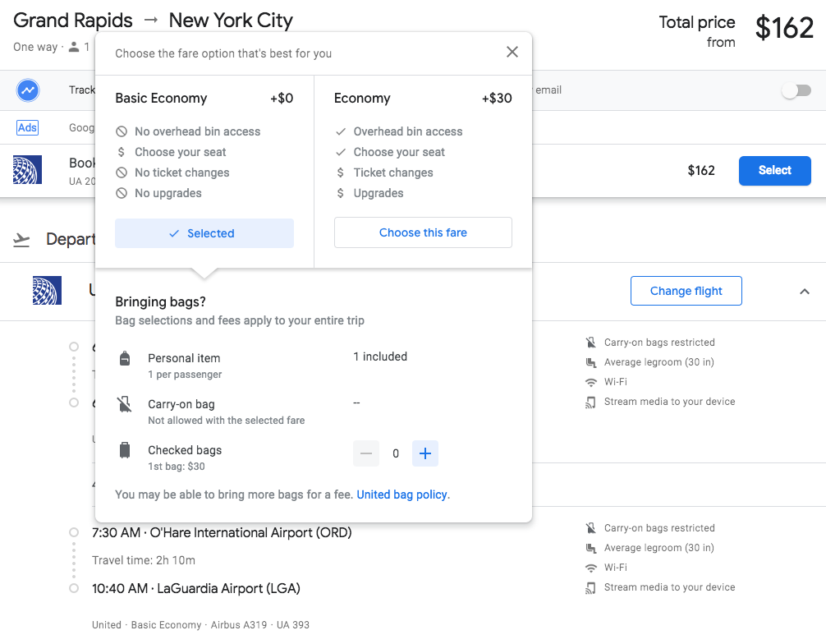This screenshot has width=826, height=644.
Task: Click the Ads badge icon
Action: 27,127
